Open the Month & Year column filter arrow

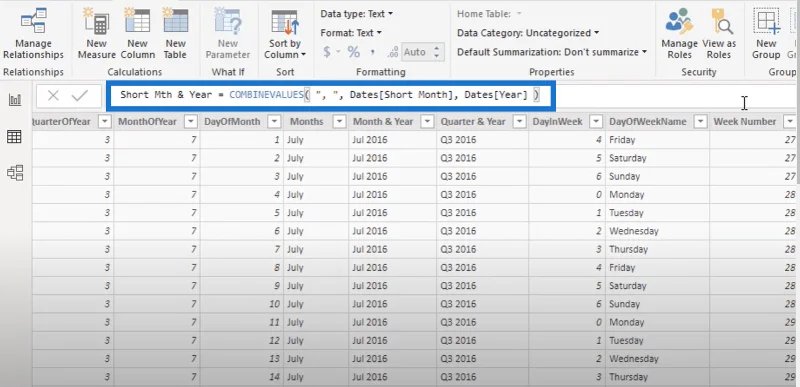pyautogui.click(x=427, y=121)
